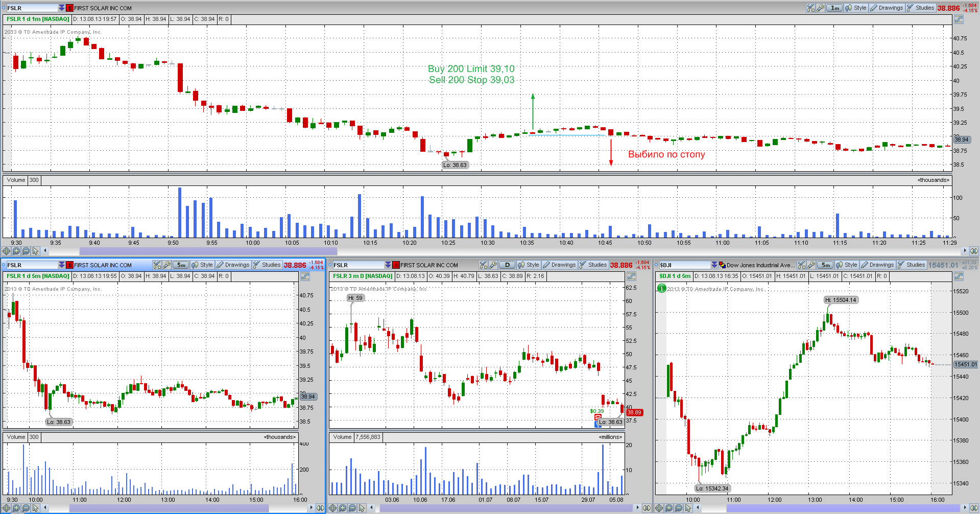Open wrench settings in FSLR 5m chart toolbar
The width and height of the screenshot is (980, 514).
pos(167,265)
